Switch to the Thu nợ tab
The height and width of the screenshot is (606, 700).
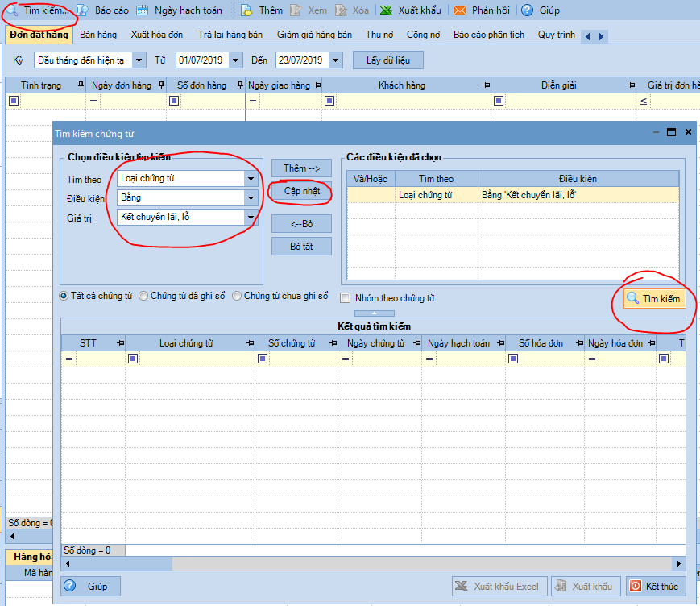point(379,35)
